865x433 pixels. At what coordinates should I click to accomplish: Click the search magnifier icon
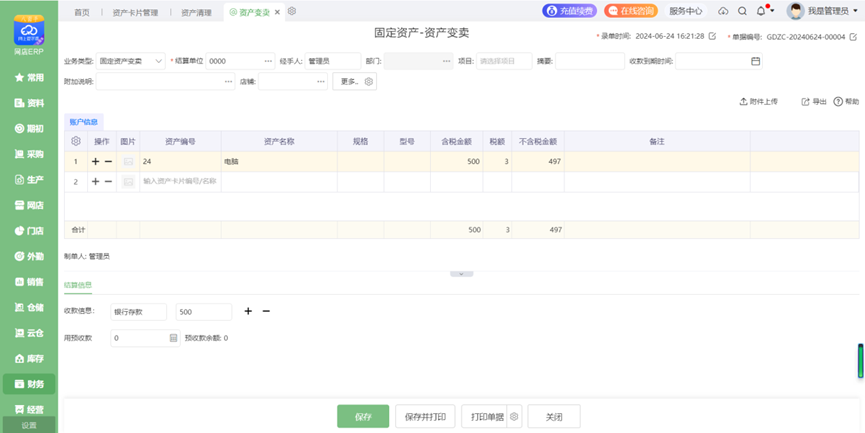tap(742, 11)
